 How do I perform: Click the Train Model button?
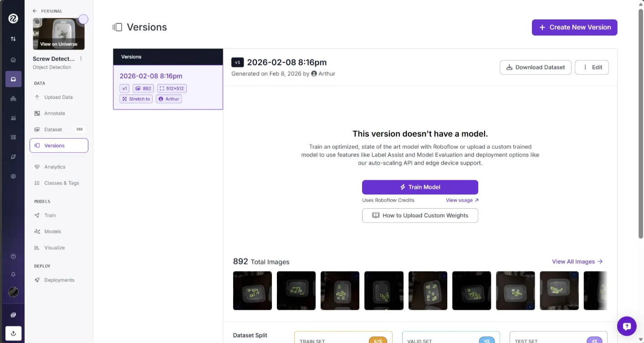coord(420,187)
